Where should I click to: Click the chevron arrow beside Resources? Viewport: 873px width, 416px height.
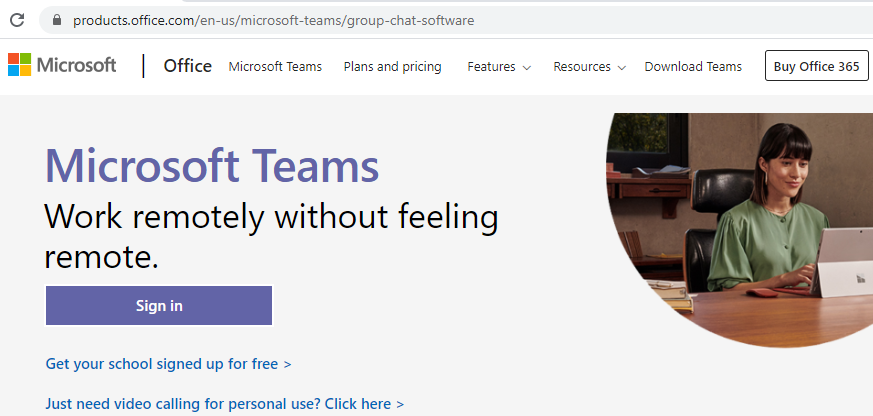click(622, 68)
